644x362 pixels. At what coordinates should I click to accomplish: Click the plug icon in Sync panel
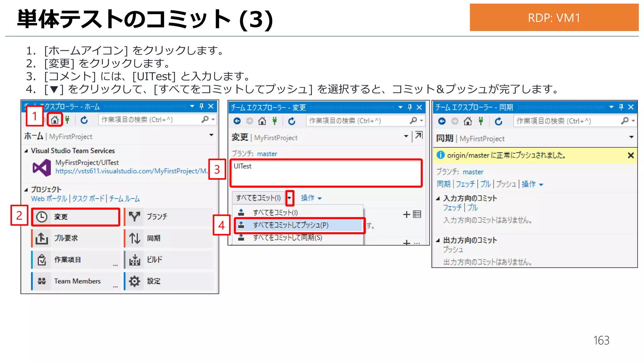point(480,121)
